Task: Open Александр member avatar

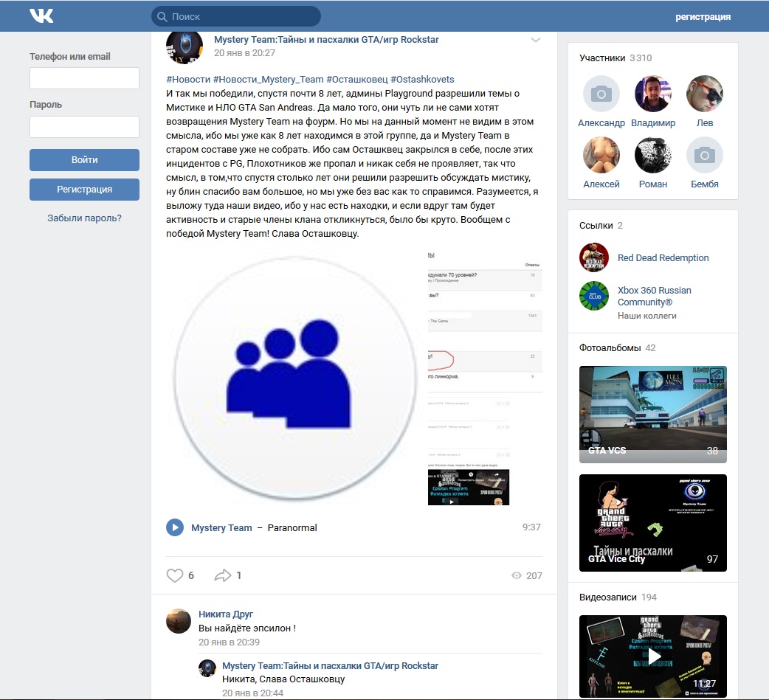Action: (601, 94)
